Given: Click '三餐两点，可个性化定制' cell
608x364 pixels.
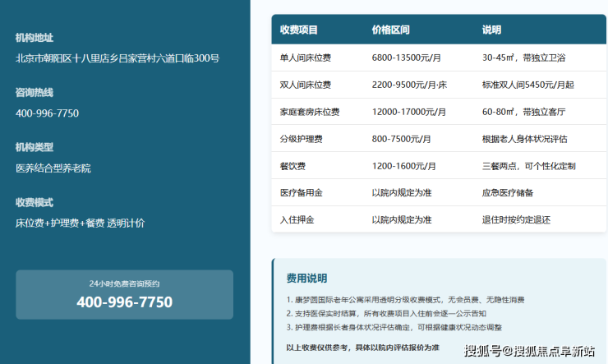Looking at the screenshot, I should [x=528, y=166].
